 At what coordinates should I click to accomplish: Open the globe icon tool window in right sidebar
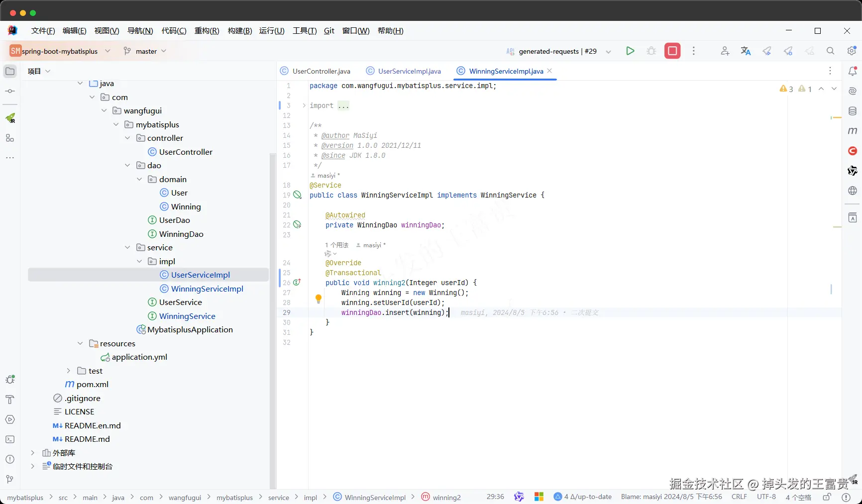click(x=853, y=191)
